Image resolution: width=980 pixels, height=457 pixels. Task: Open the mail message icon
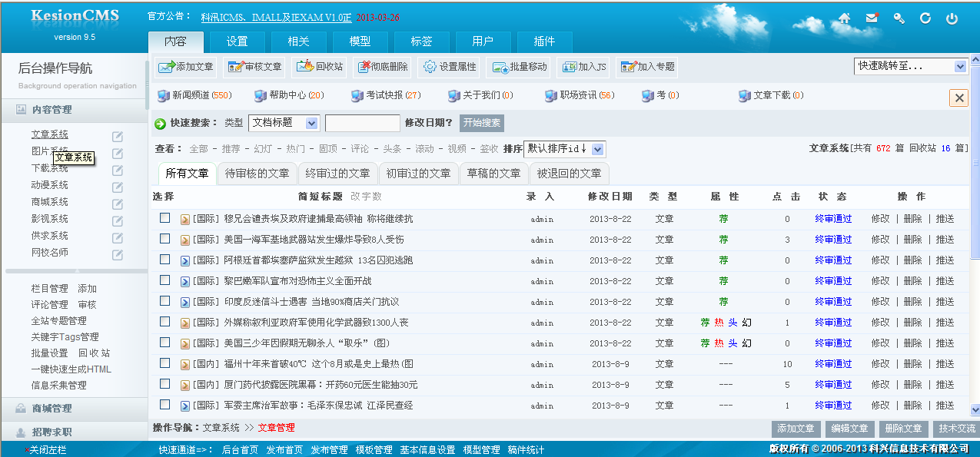coord(872,18)
